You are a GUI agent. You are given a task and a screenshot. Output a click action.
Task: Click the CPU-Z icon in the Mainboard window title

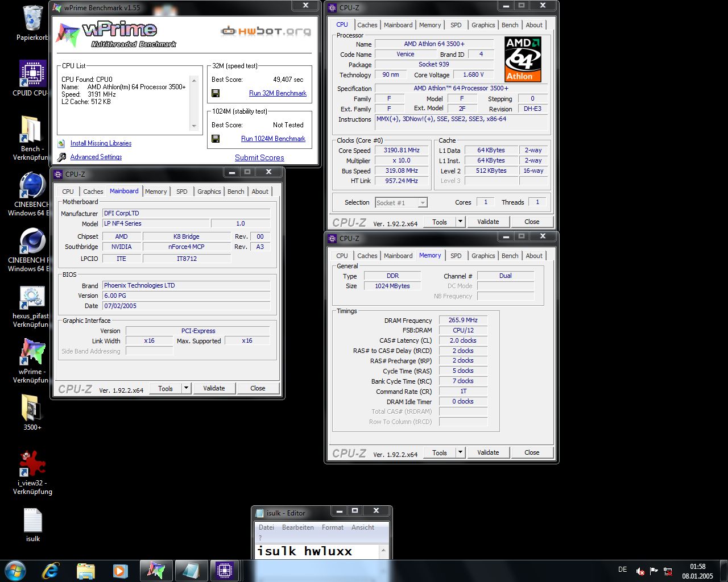58,174
